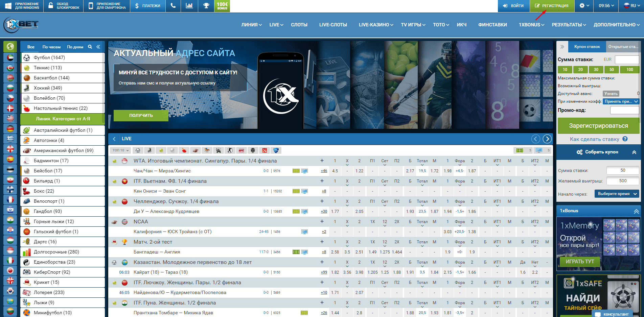Click the search magnifier in sports panel
The width and height of the screenshot is (644, 317).
pos(90,47)
